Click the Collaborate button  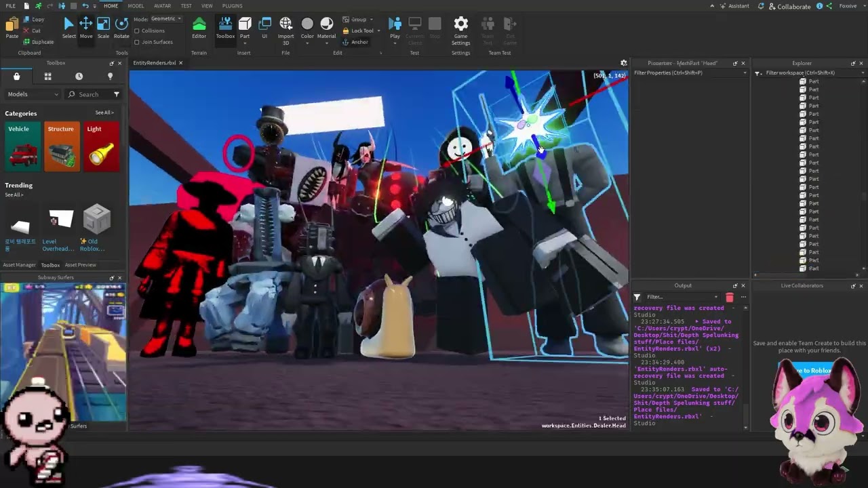[789, 6]
